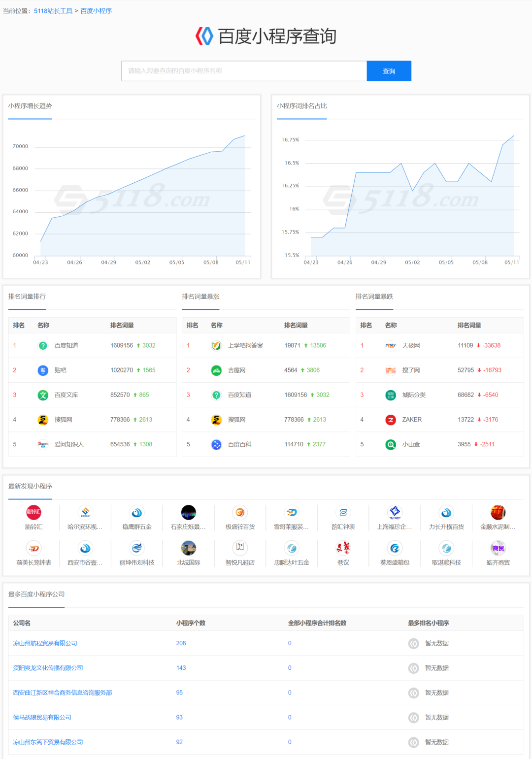This screenshot has width=532, height=759.
Task: Click the 韵汇钟表 icon
Action: tap(343, 512)
